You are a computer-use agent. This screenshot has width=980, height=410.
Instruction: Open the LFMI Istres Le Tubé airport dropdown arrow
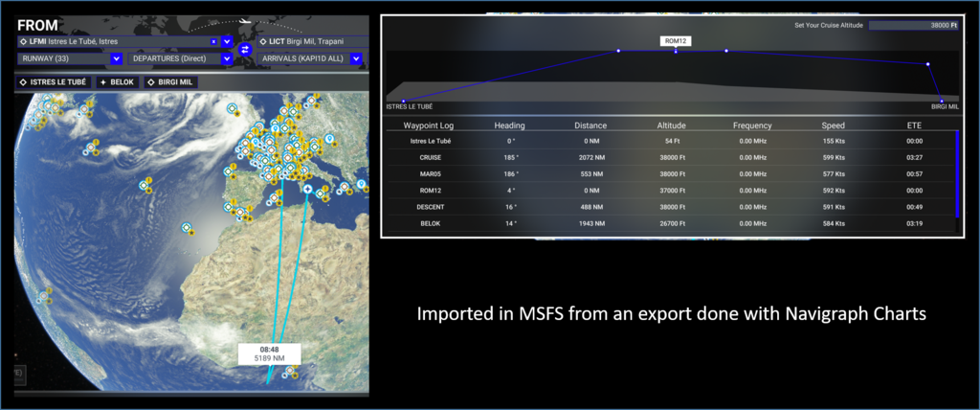[x=227, y=42]
